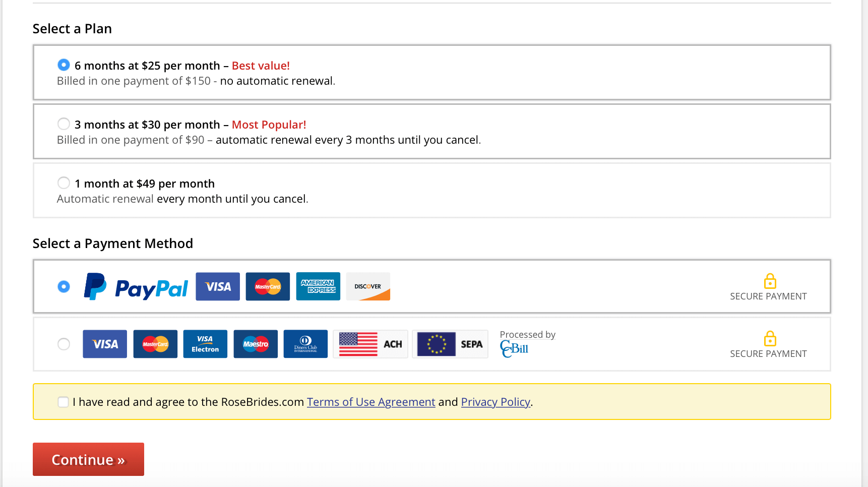Screen dimensions: 868x487
Task: Click the padlock icon in PayPal row
Action: click(x=770, y=281)
